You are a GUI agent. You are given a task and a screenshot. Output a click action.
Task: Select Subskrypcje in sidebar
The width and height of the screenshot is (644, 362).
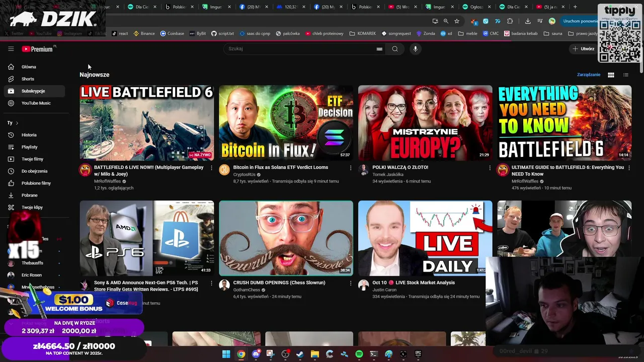(x=34, y=91)
